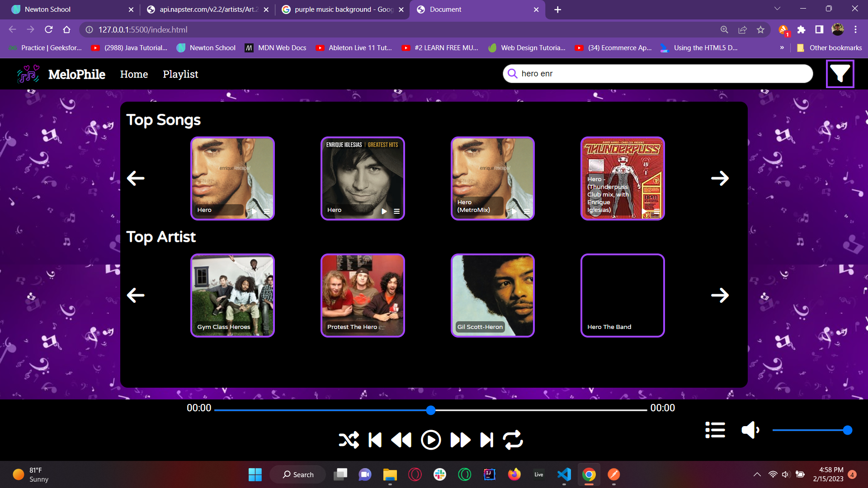Click the search field with hero enr
This screenshot has width=868, height=488.
tap(658, 73)
